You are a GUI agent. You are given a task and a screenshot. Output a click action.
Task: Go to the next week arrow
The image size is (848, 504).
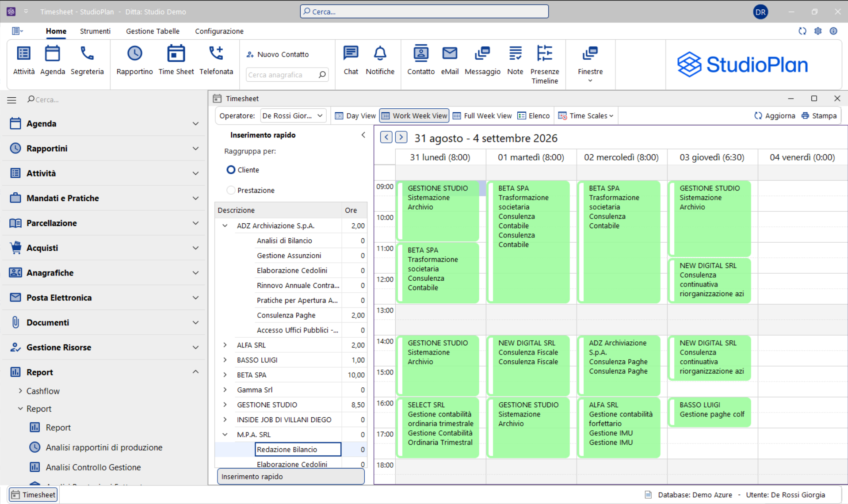pos(401,137)
